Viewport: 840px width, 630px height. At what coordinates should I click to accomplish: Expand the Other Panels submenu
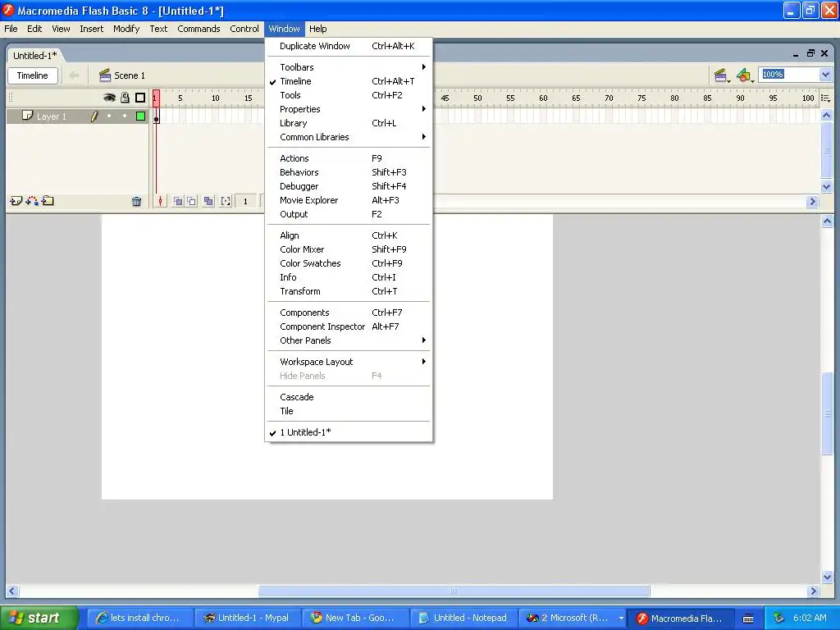coord(348,340)
